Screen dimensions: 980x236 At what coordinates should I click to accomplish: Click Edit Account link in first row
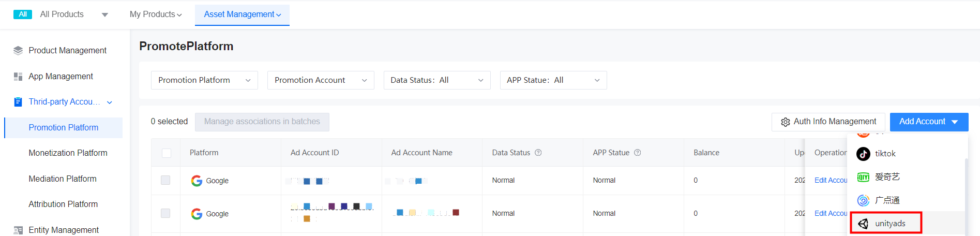(831, 180)
